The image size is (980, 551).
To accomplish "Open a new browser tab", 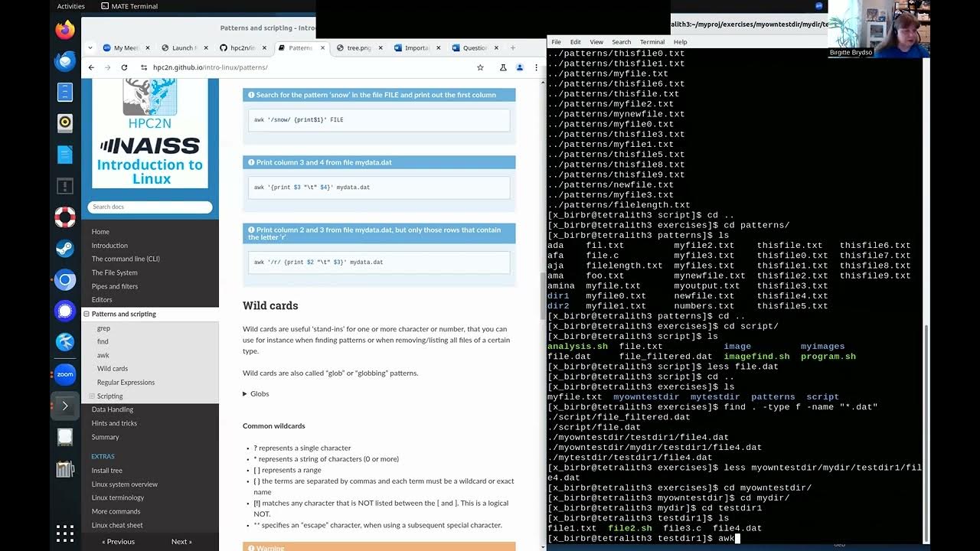I will click(513, 47).
